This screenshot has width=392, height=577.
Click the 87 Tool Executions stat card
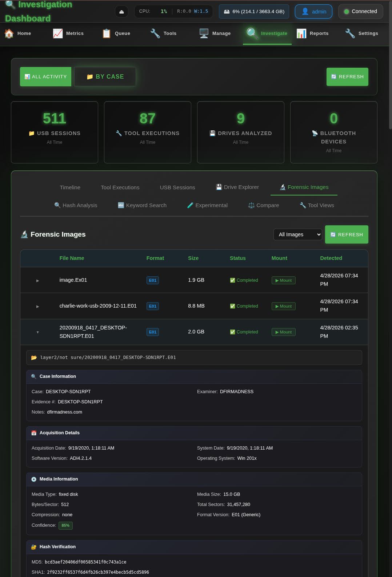pos(148,133)
